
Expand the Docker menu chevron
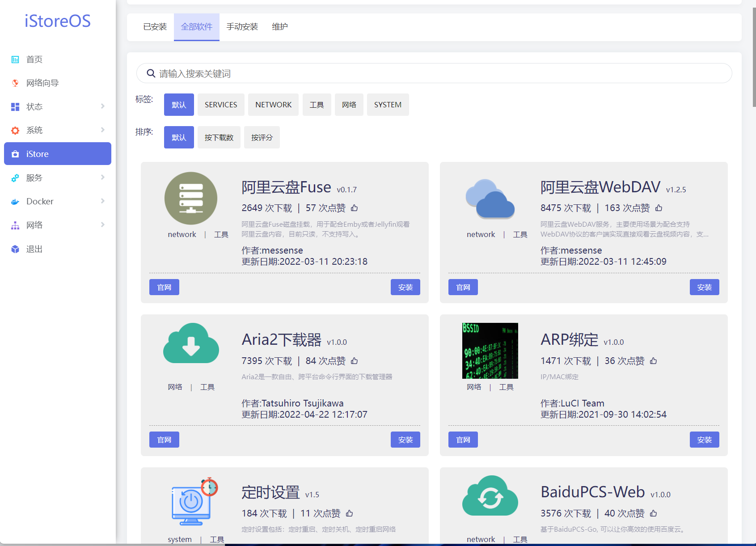103,201
